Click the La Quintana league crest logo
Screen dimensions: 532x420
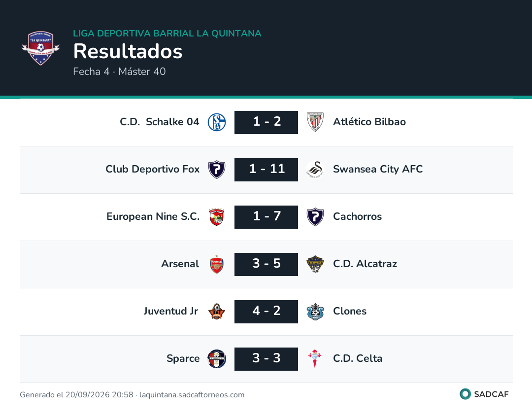(x=41, y=48)
